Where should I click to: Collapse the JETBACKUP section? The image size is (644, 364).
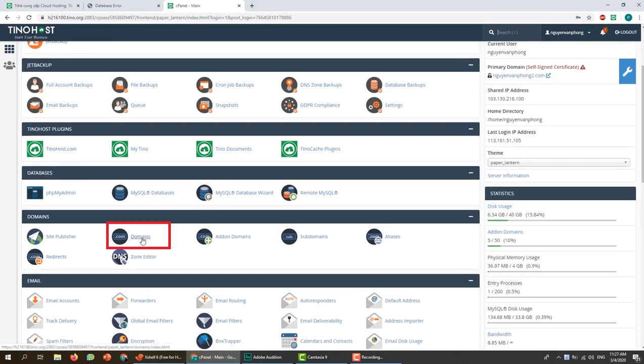[471, 65]
